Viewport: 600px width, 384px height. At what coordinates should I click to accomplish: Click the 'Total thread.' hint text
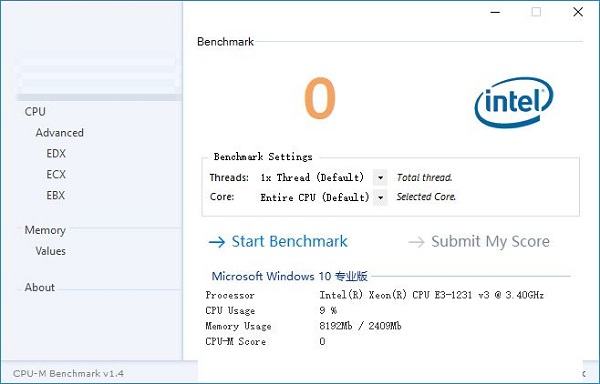click(424, 178)
